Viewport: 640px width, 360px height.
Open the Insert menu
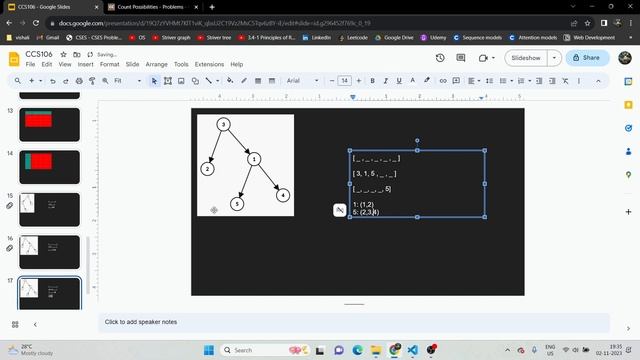tap(85, 64)
